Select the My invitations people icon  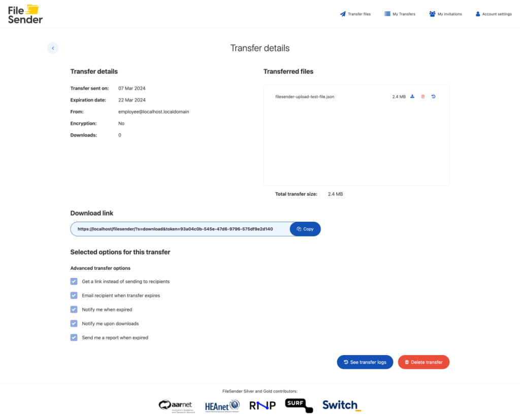[432, 13]
